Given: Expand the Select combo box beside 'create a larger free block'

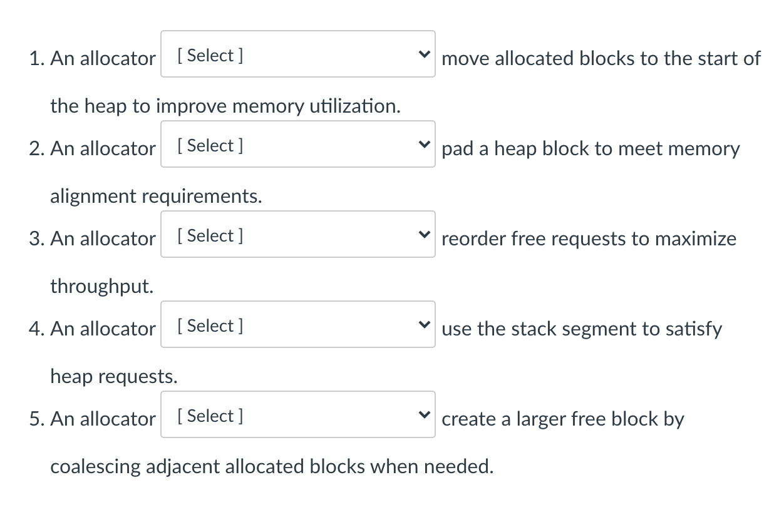Looking at the screenshot, I should [297, 414].
